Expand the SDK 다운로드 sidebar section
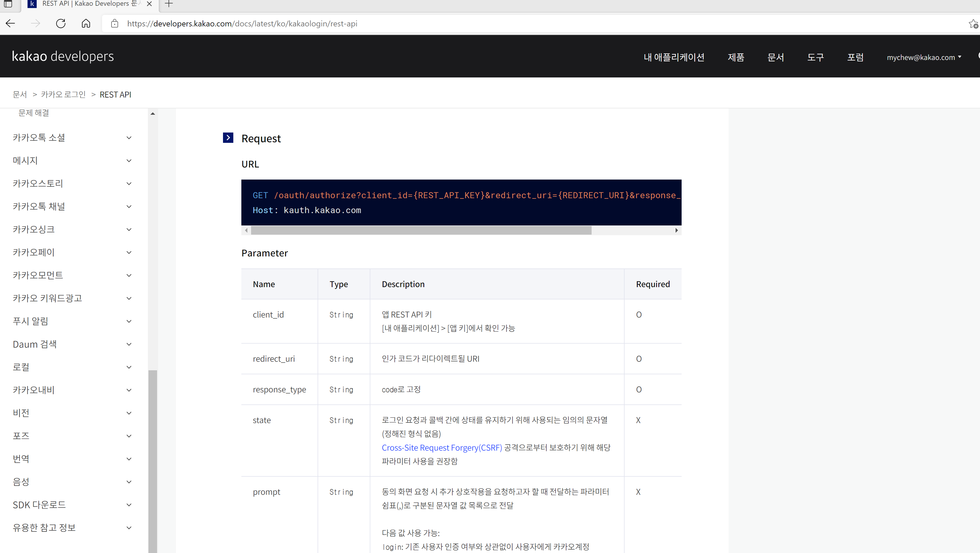The width and height of the screenshot is (980, 553). [129, 505]
